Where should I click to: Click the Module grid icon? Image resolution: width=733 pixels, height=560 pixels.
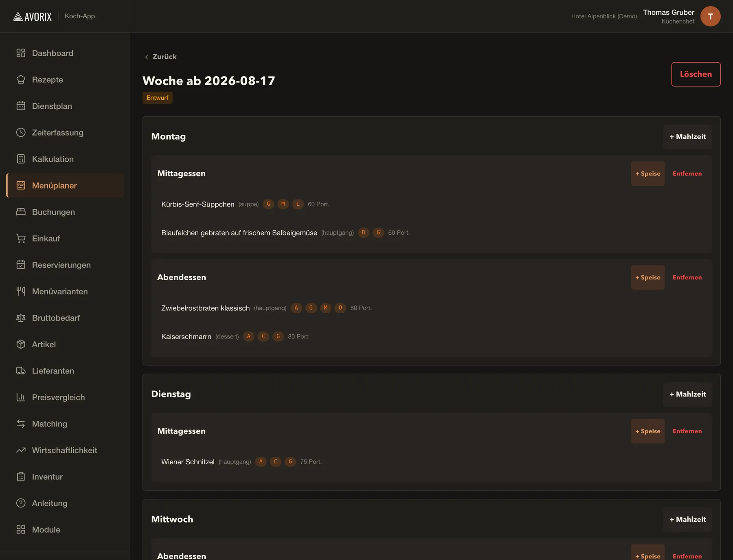tap(21, 529)
